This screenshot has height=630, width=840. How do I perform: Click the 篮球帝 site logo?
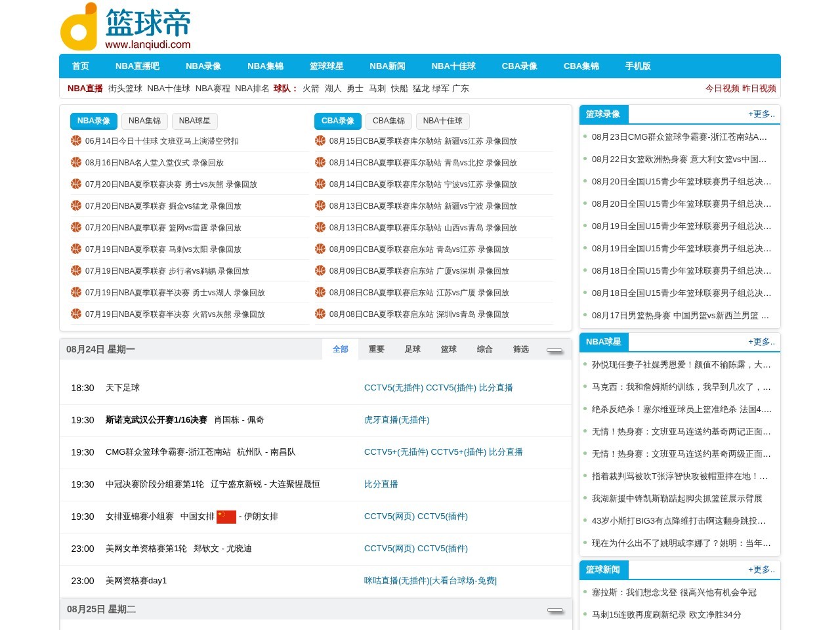(x=126, y=27)
